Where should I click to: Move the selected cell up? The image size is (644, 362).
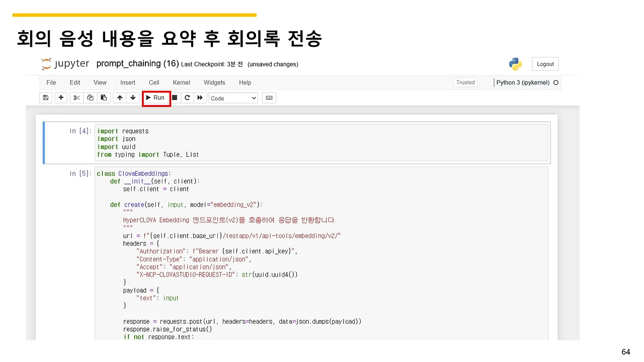pyautogui.click(x=120, y=98)
